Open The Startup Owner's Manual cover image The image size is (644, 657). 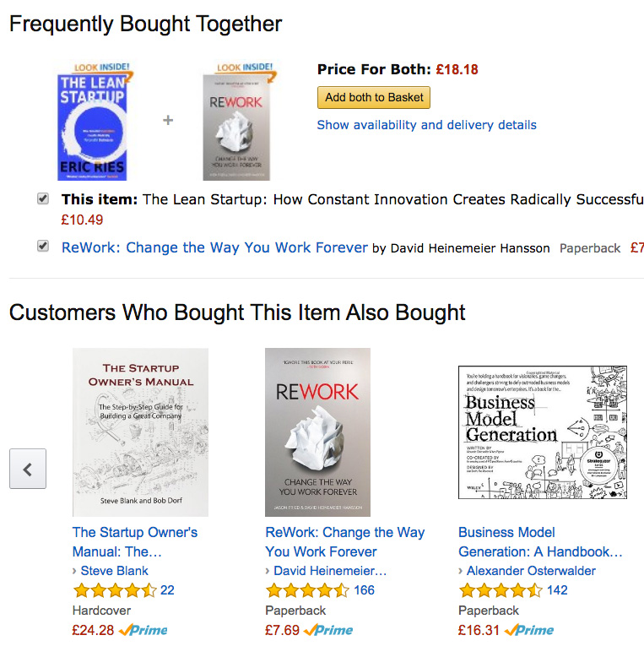click(x=140, y=432)
